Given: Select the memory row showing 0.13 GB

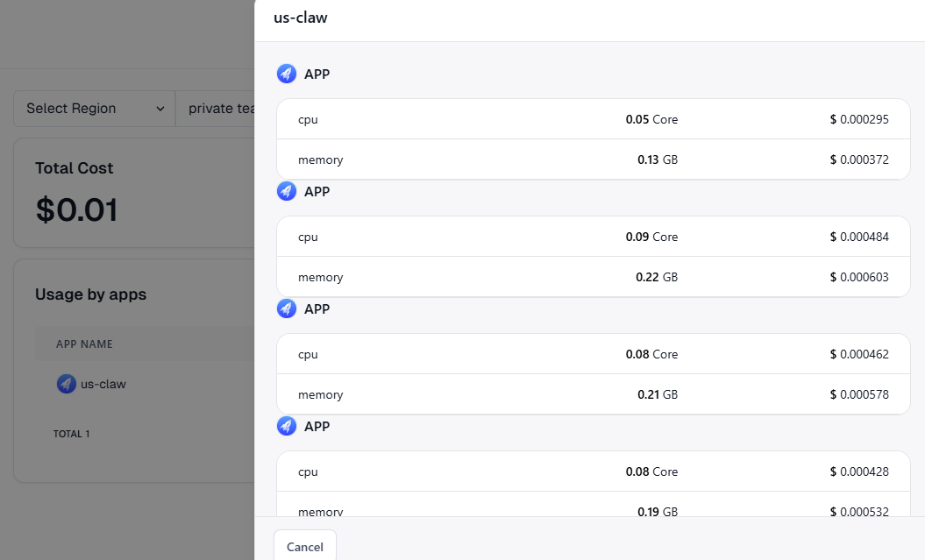Looking at the screenshot, I should tap(593, 159).
